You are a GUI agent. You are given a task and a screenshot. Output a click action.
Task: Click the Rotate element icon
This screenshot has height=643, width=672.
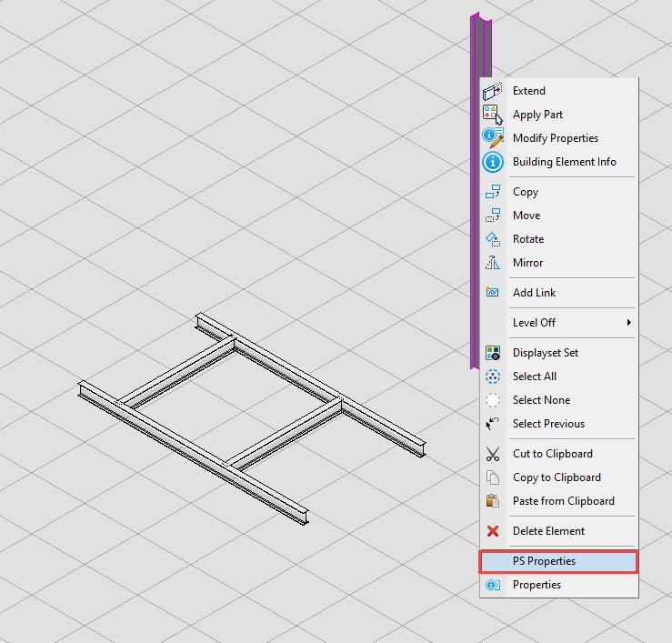pyautogui.click(x=493, y=239)
